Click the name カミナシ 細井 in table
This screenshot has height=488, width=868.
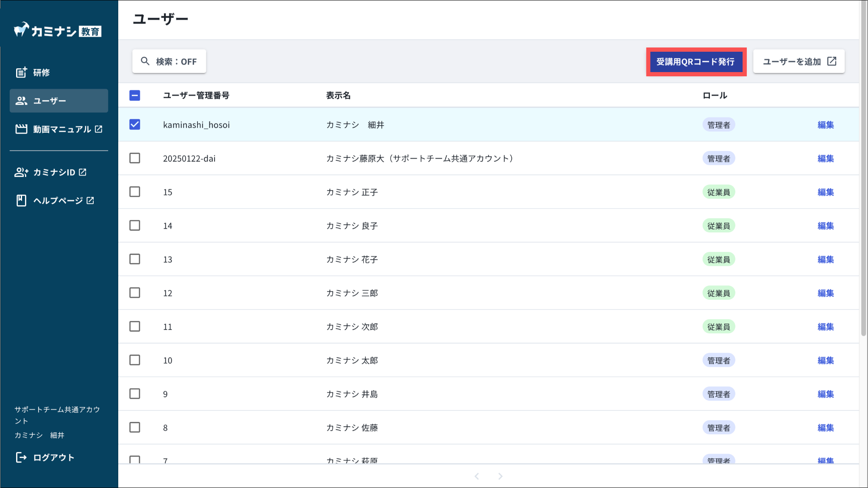tap(355, 125)
